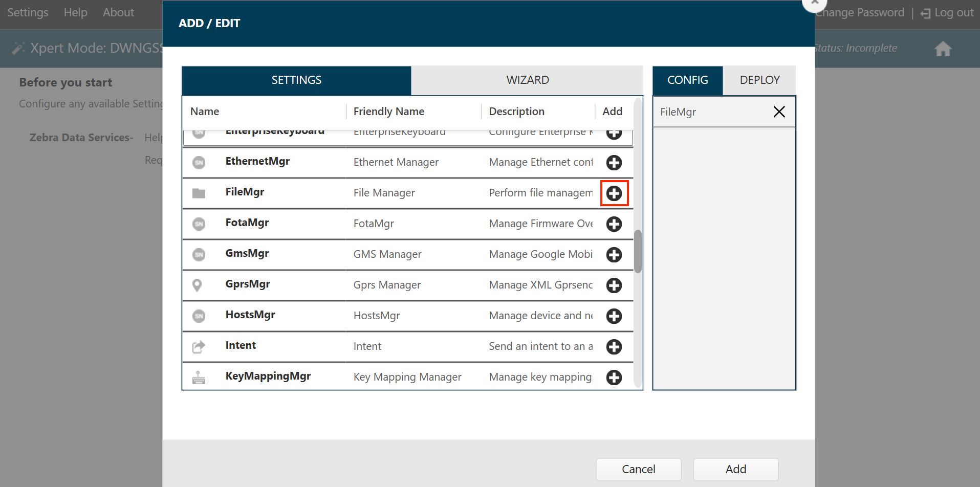Add HostsMgr using its plus icon

614,316
